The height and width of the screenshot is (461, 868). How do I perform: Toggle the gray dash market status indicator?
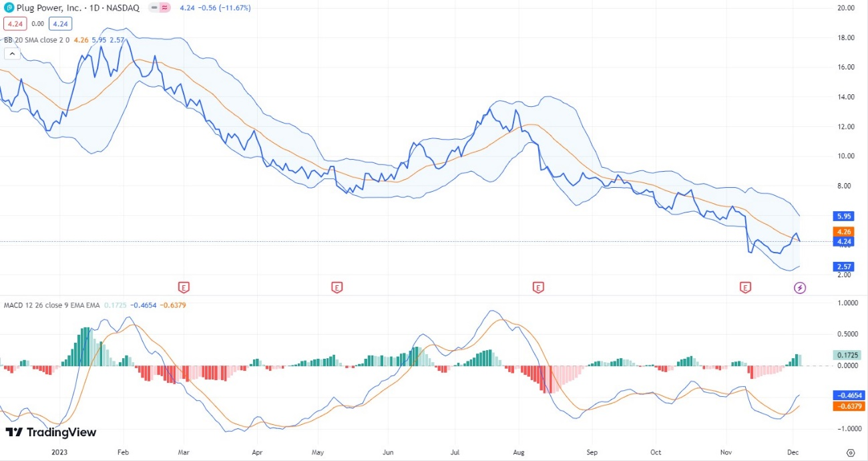(x=154, y=8)
